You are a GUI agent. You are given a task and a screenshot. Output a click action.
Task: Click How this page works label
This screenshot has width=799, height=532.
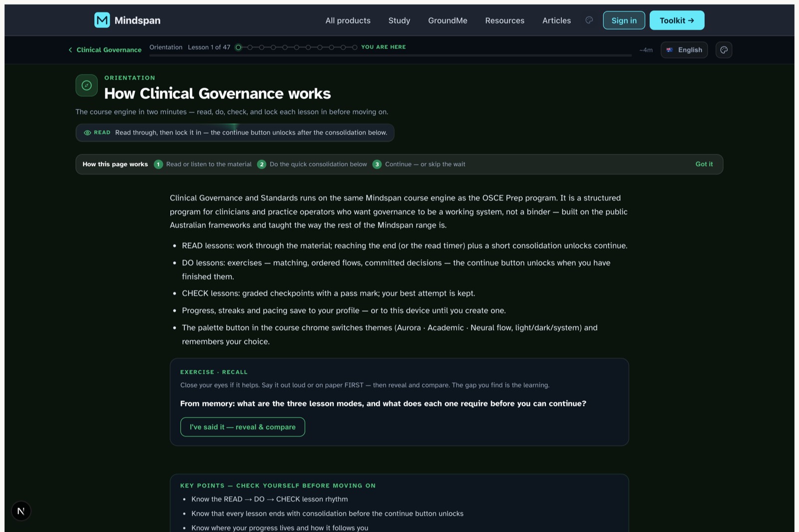[115, 164]
